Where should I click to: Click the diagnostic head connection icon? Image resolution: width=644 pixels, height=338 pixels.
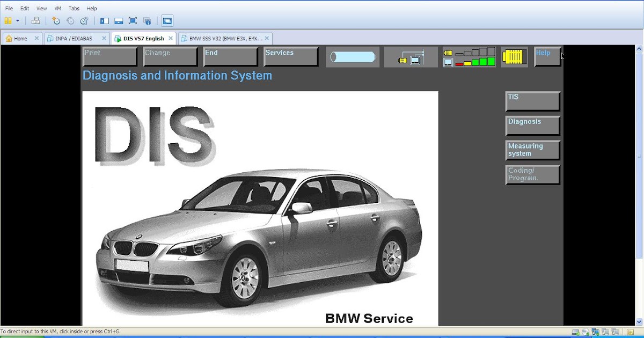click(x=411, y=57)
